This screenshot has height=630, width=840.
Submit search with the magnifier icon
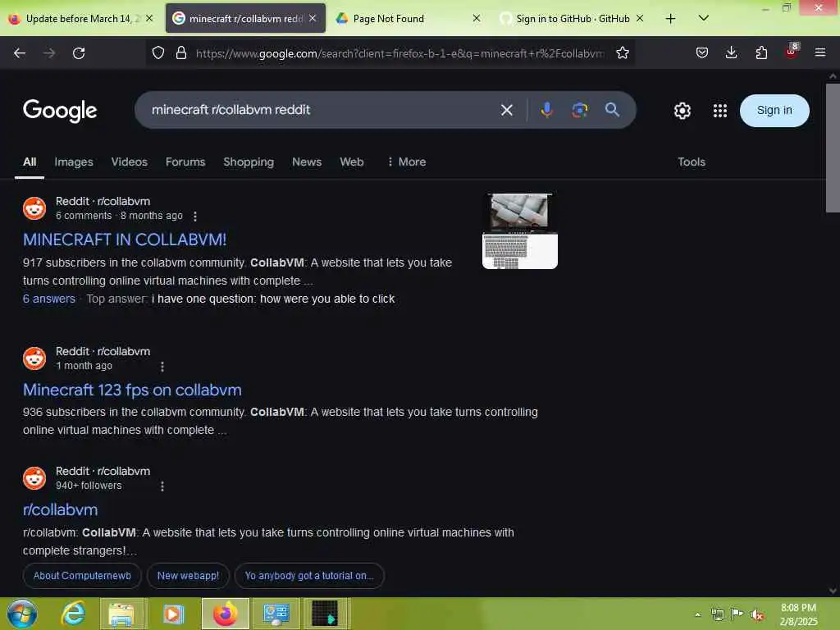coord(612,110)
